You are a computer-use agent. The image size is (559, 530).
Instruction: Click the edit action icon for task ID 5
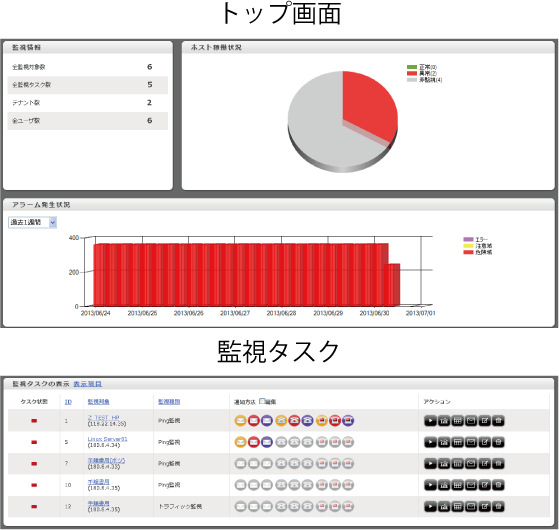click(x=484, y=442)
